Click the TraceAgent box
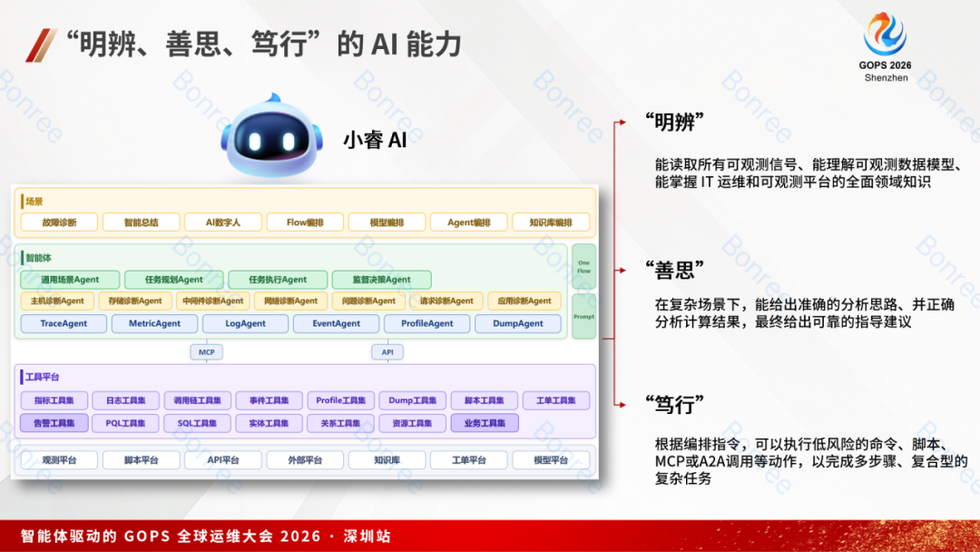The width and height of the screenshot is (980, 552). click(x=63, y=323)
